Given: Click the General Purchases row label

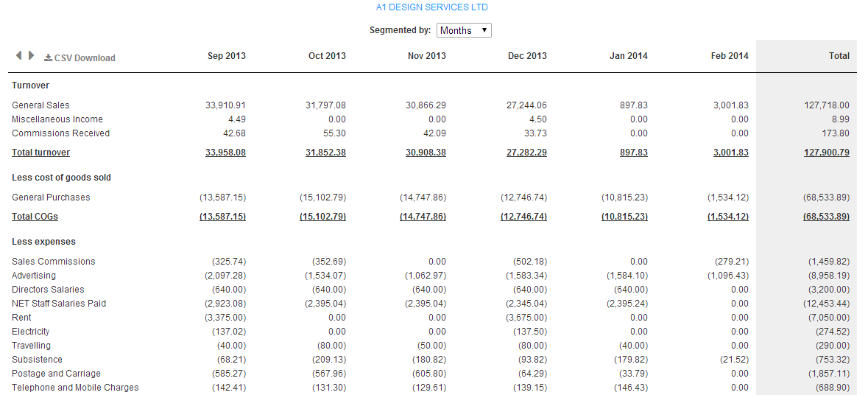Looking at the screenshot, I should [51, 197].
